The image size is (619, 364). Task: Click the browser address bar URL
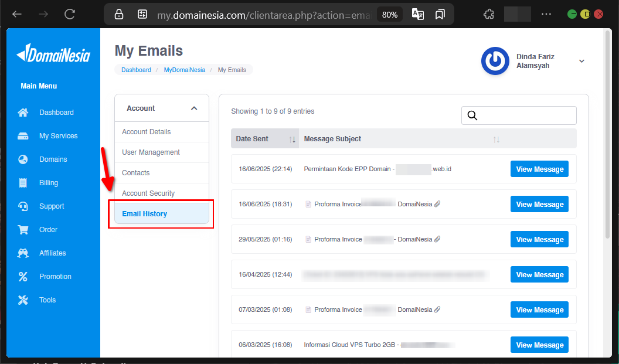click(x=264, y=15)
